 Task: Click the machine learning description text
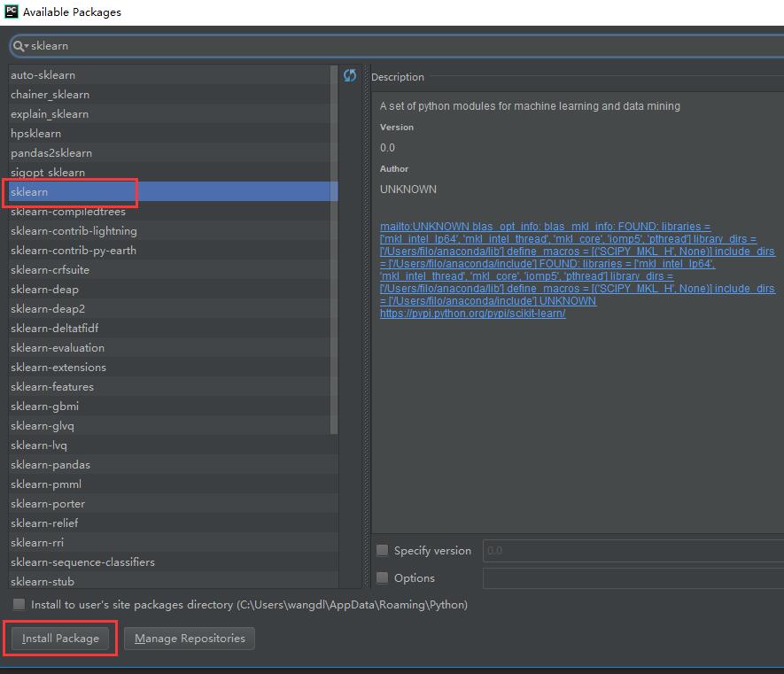[530, 106]
